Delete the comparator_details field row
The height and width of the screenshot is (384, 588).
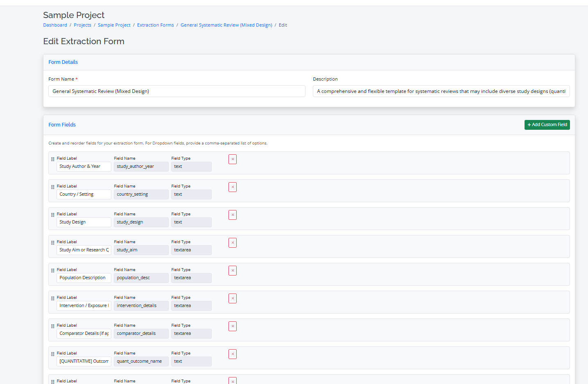point(233,326)
